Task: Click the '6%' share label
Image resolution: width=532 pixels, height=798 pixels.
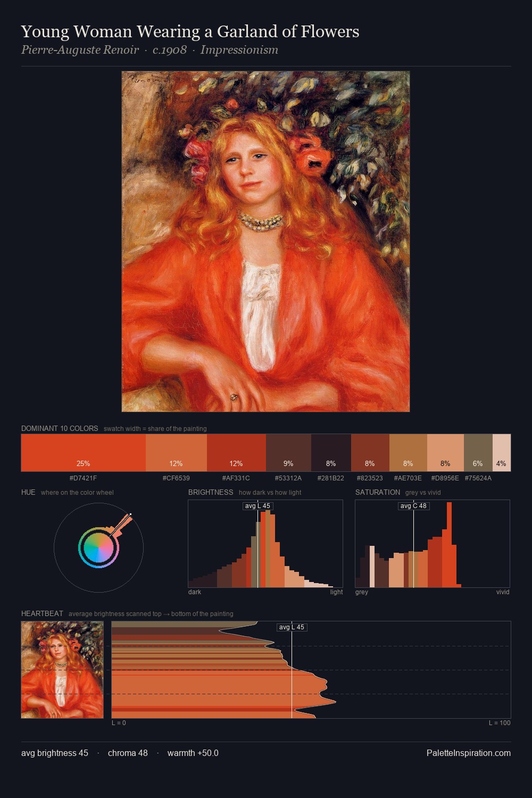Action: (478, 463)
